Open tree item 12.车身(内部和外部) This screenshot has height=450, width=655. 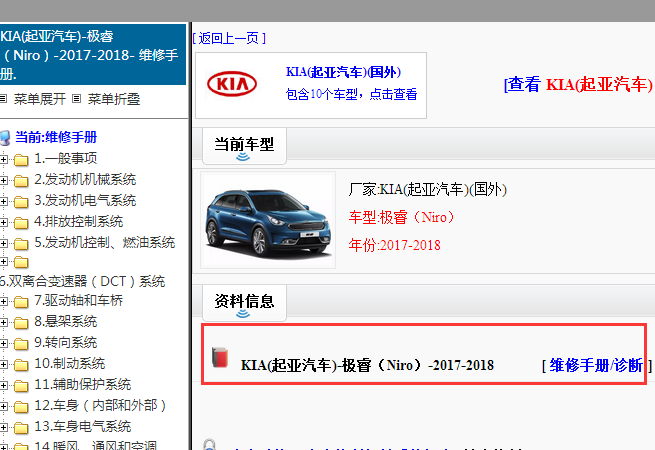(100, 405)
